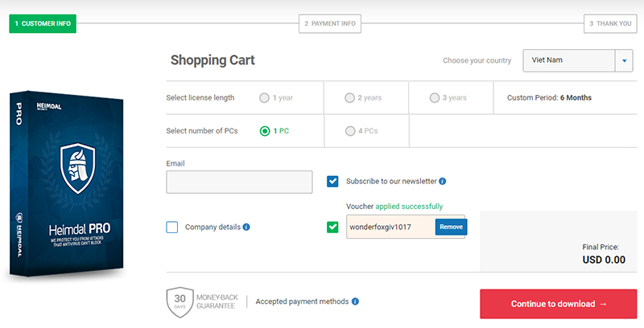The width and height of the screenshot is (644, 328).
Task: Remove the applied voucher code
Action: coord(451,227)
